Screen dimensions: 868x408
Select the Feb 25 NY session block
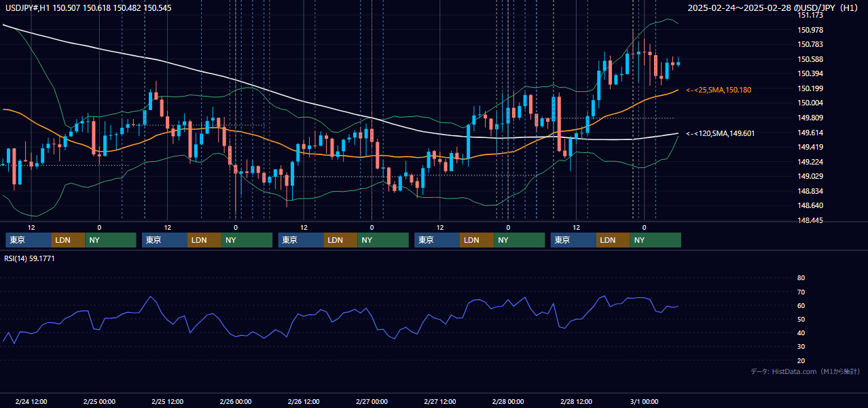[x=247, y=240]
